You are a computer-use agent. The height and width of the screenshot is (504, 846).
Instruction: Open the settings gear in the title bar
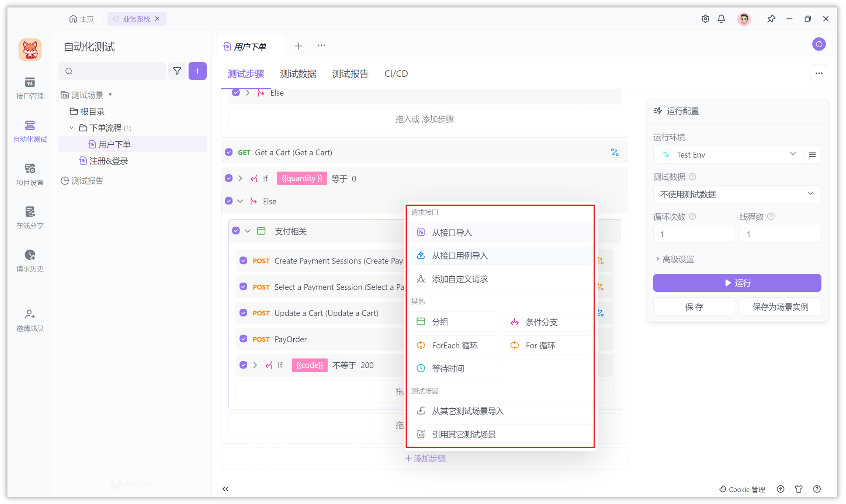point(705,19)
